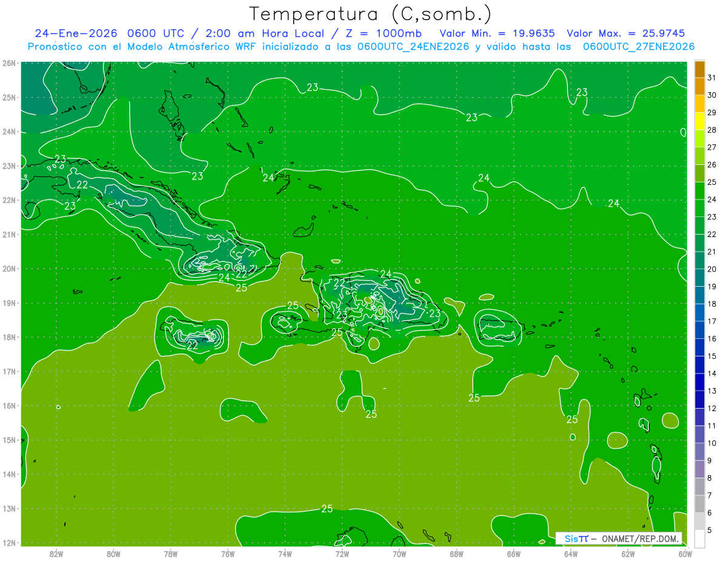Click the 'Temperatura (C,somb.)' map title
This screenshot has width=728, height=562.
point(371,14)
